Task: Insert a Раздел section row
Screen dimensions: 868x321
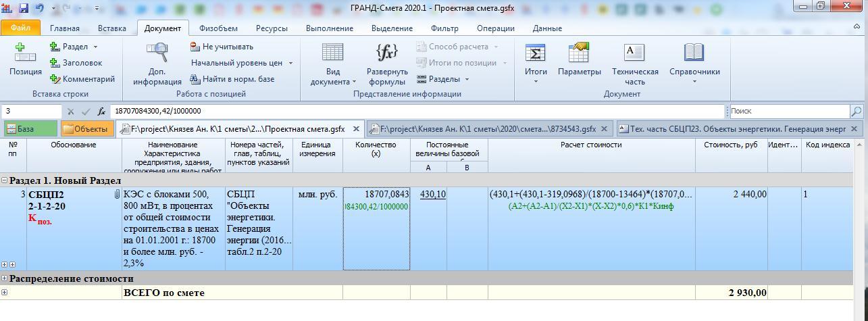Action: 69,47
